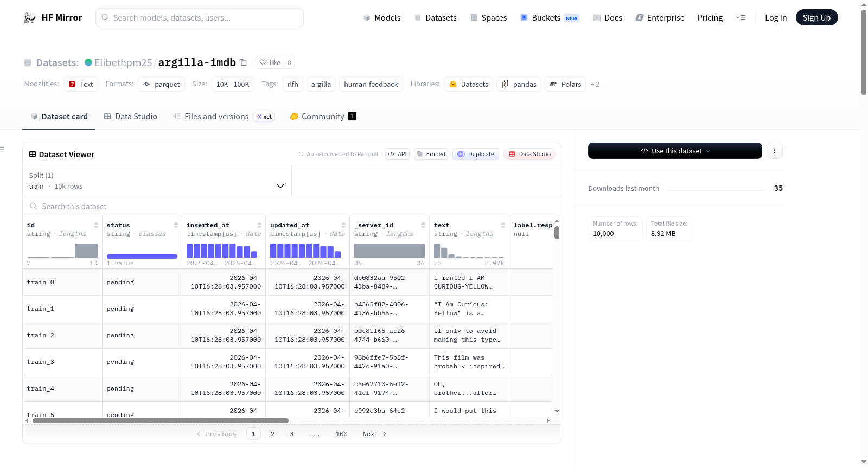
Task: Like the argilla-imdb dataset
Action: (x=270, y=62)
